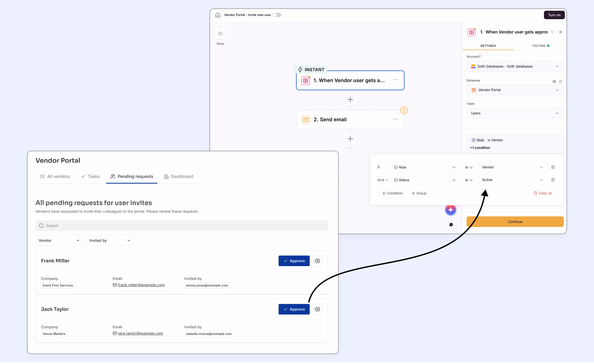594x364 pixels.
Task: Open the AI assistant sparkle icon
Action: point(451,210)
